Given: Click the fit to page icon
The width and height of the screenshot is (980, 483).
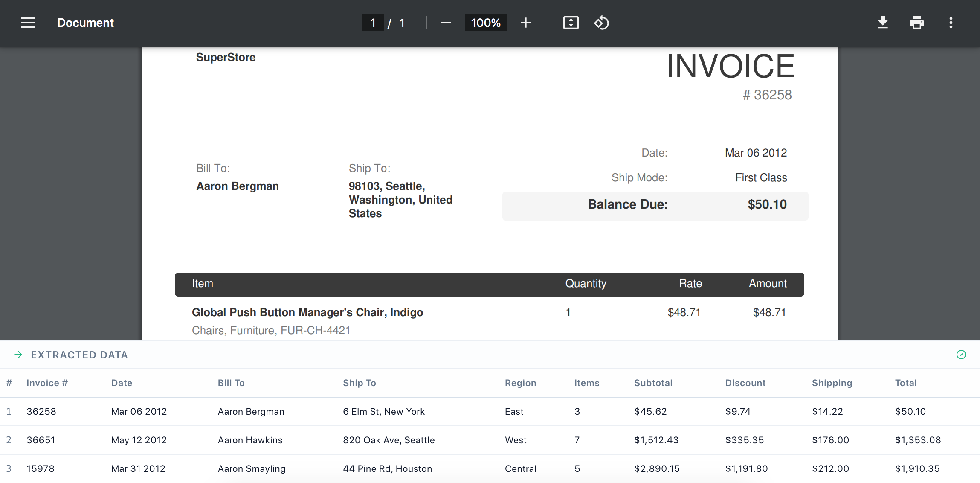Looking at the screenshot, I should (571, 23).
